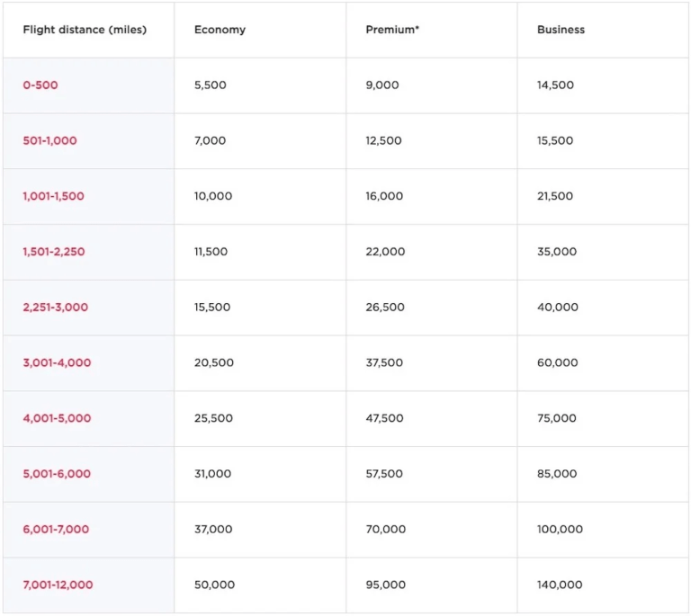
Task: Click the 5,500 Economy fare cell
Action: click(211, 85)
